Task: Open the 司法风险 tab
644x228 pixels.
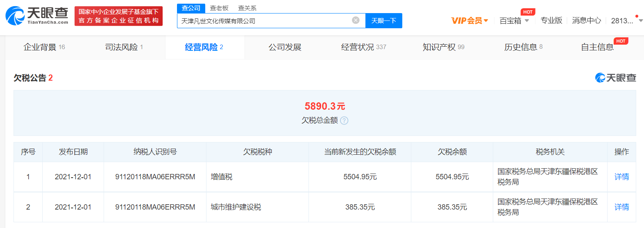Action: click(124, 47)
